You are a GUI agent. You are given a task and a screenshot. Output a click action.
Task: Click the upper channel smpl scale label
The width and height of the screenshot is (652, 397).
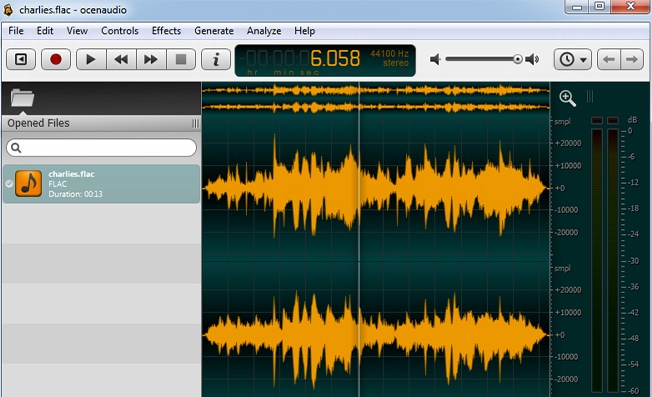[x=562, y=122]
